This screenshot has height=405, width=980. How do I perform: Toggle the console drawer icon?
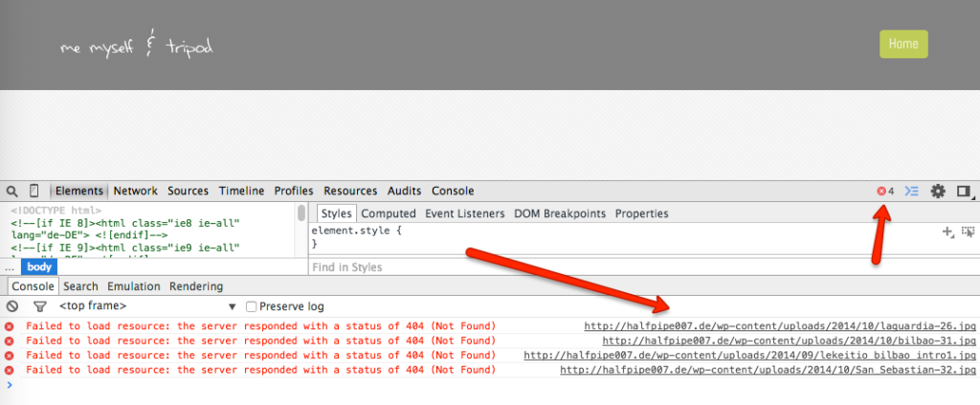[x=912, y=191]
